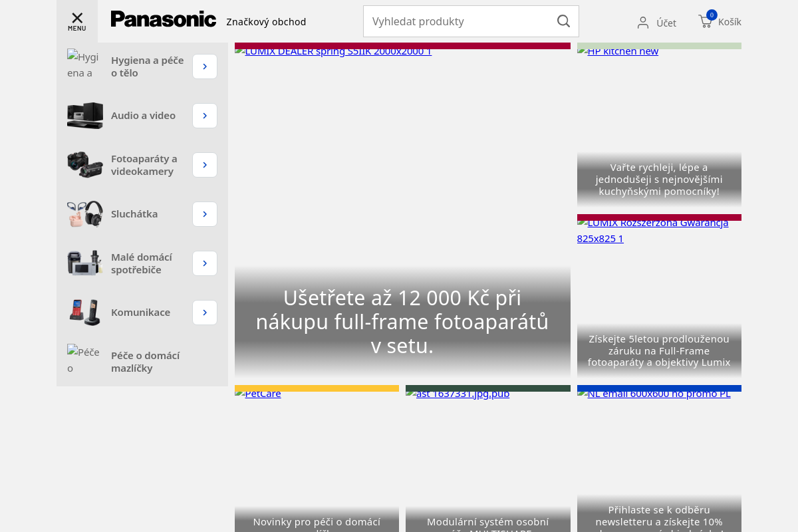Viewport: 798px width, 532px height.
Task: Select Malé domácí spotřebiče menu item
Action: pos(142,263)
